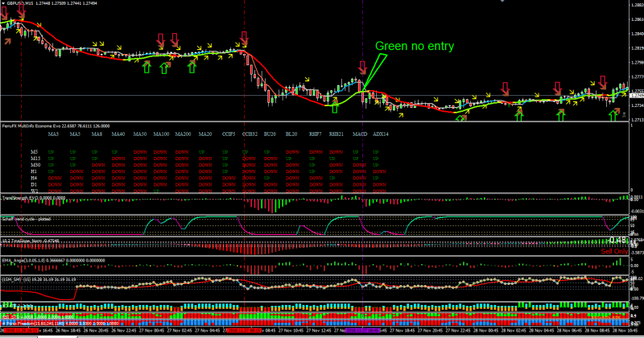Select the TrendSlope_Norm indicator label

click(31, 241)
